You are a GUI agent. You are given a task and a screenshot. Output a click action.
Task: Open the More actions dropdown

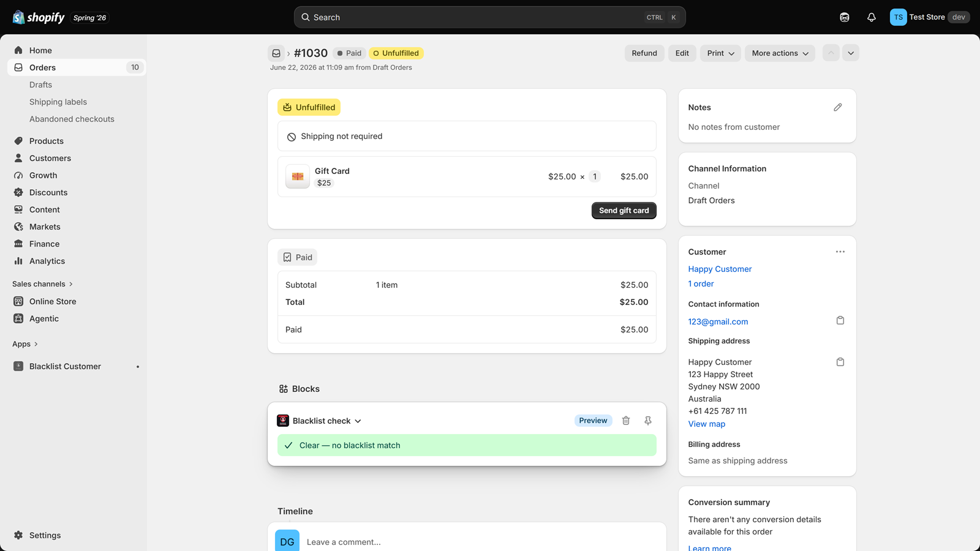(x=780, y=53)
